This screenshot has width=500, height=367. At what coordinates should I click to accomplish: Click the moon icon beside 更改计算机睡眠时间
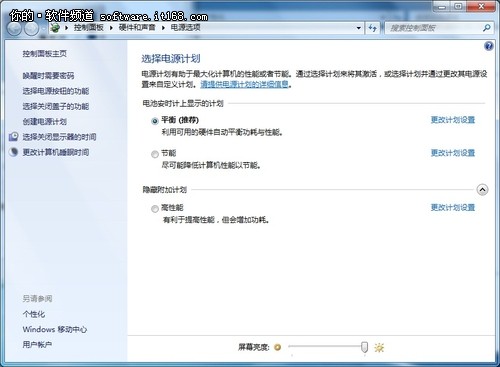14,152
